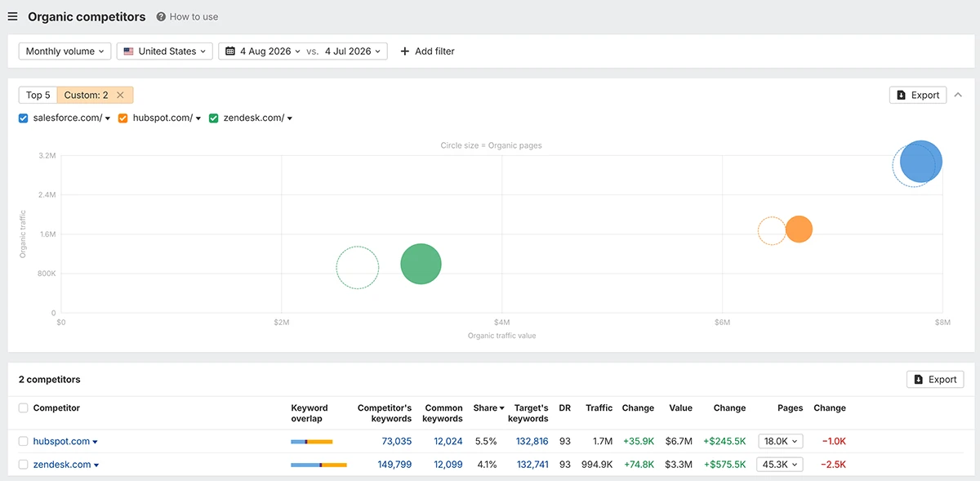Open the 149,799 competitor's keywords link
Screen dimensions: 980x481
tap(394, 465)
